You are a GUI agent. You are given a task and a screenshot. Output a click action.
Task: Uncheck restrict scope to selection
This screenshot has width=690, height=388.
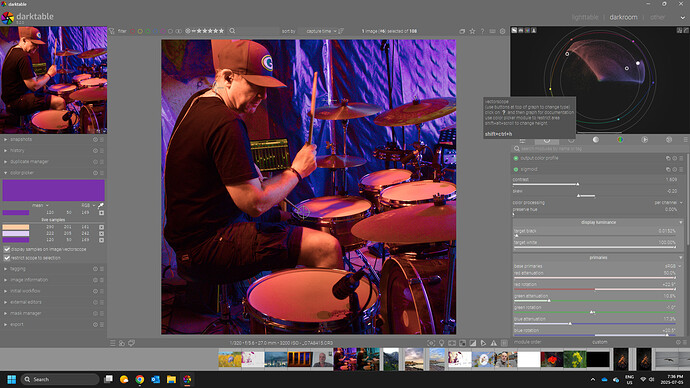point(7,258)
